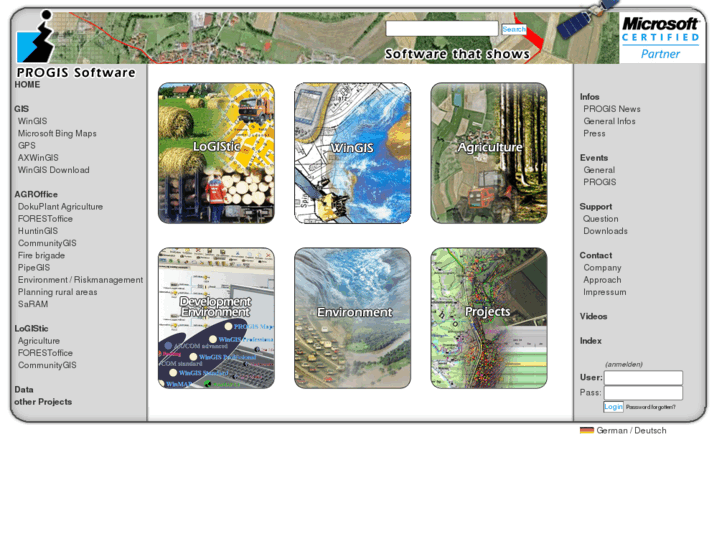
Task: Open Planning rural areas link
Action: [57, 292]
